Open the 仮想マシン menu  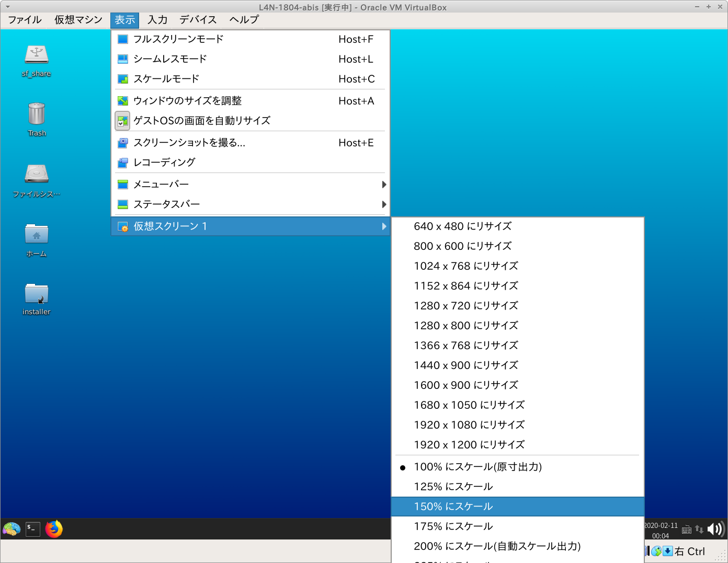click(x=78, y=20)
